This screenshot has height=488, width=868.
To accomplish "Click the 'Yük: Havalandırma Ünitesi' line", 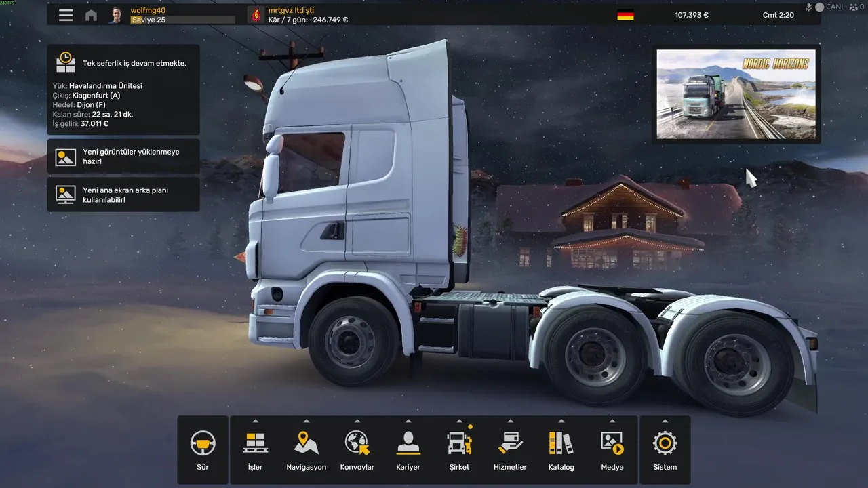I will pyautogui.click(x=98, y=86).
